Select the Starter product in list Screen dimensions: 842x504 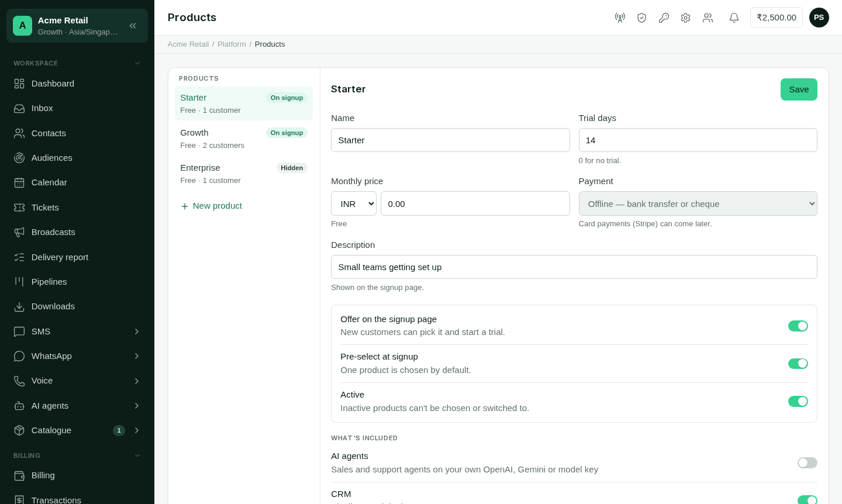(244, 103)
